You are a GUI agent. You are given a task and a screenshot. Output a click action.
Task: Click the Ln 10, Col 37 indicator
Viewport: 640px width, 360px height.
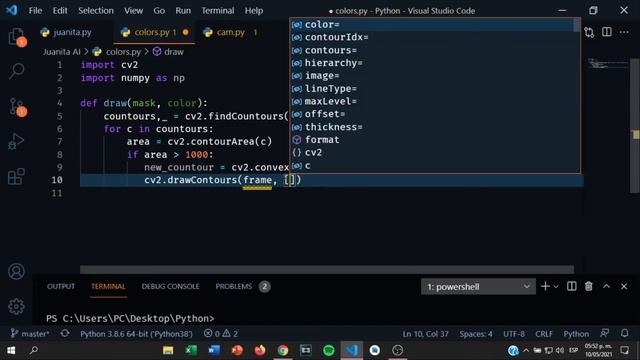(x=425, y=333)
